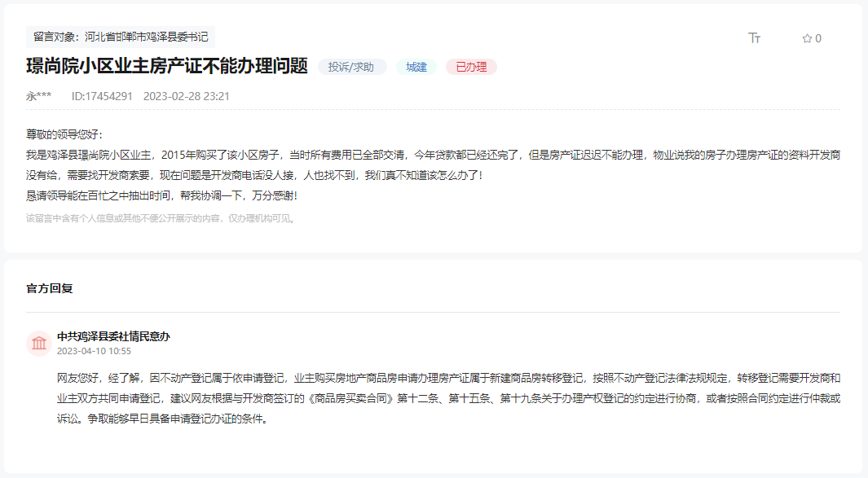The width and height of the screenshot is (868, 478).
Task: Open 中共鸡泽县委社情民意办 responder name
Action: click(113, 336)
